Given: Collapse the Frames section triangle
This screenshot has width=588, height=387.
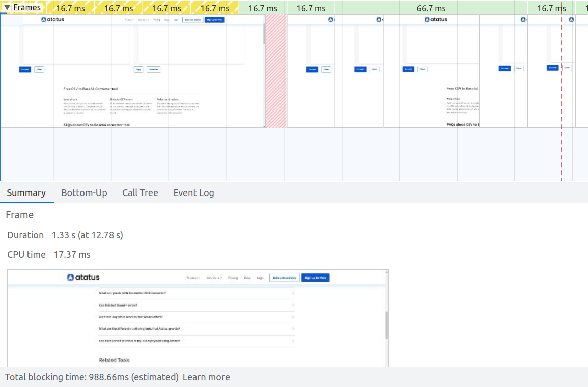Looking at the screenshot, I should [7, 7].
